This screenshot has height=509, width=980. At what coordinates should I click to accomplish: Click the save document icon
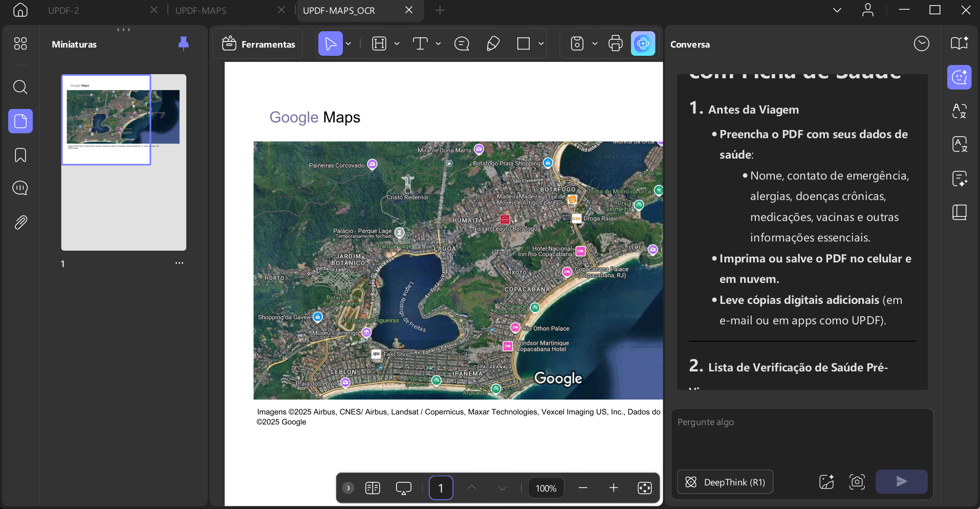point(577,44)
